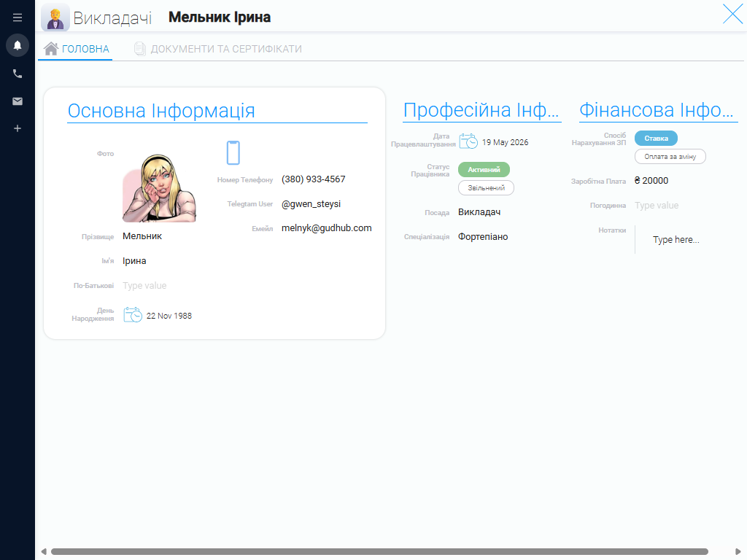Click the Викладачі teacher avatar icon
The width and height of the screenshot is (747, 560).
pos(55,17)
